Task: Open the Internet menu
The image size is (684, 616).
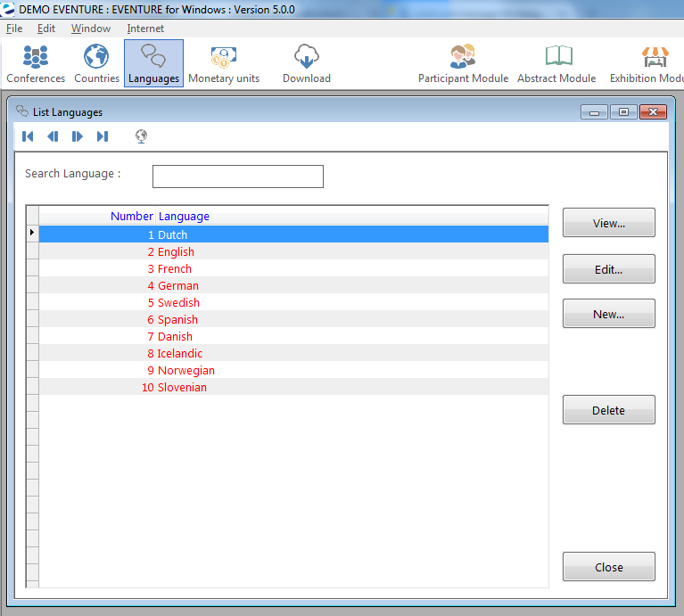Action: pos(145,29)
